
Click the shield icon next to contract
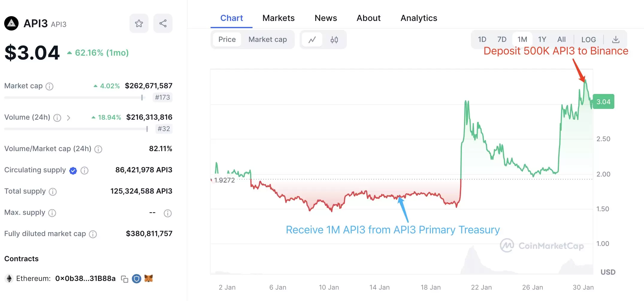[137, 279]
